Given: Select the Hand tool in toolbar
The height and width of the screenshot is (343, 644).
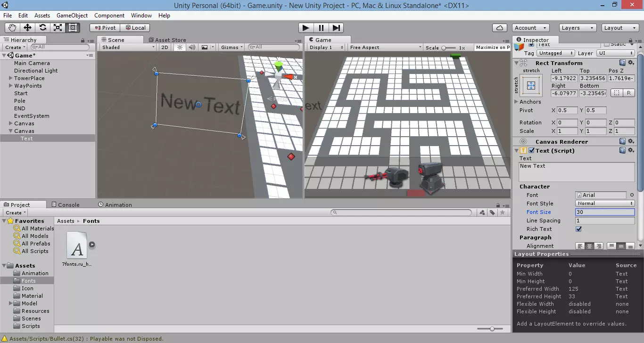Looking at the screenshot, I should coord(12,28).
